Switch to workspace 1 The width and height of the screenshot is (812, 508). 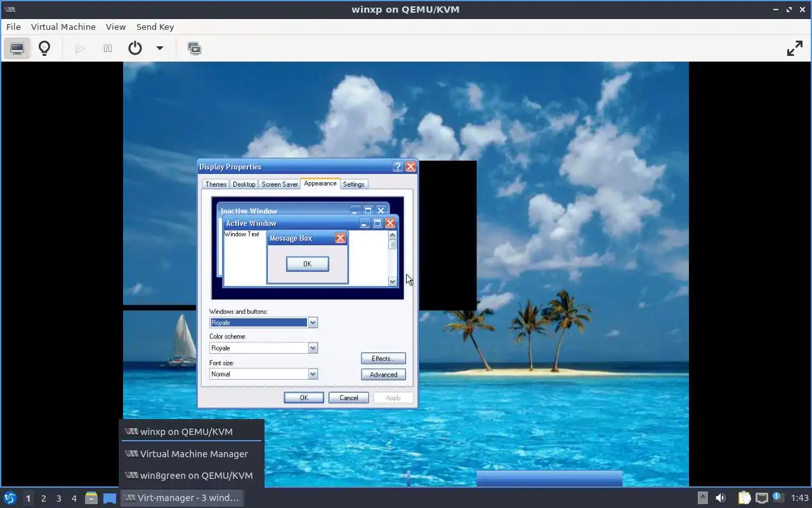[x=28, y=498]
